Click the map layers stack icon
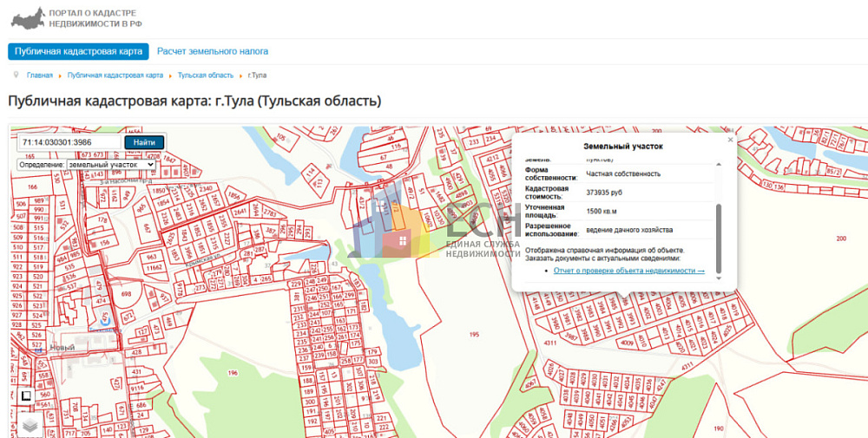Screen dimensions: 868x438 coord(30,425)
